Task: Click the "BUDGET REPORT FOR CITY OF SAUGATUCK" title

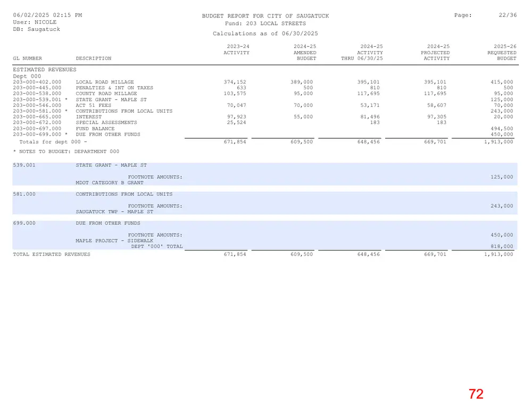Action: click(265, 16)
